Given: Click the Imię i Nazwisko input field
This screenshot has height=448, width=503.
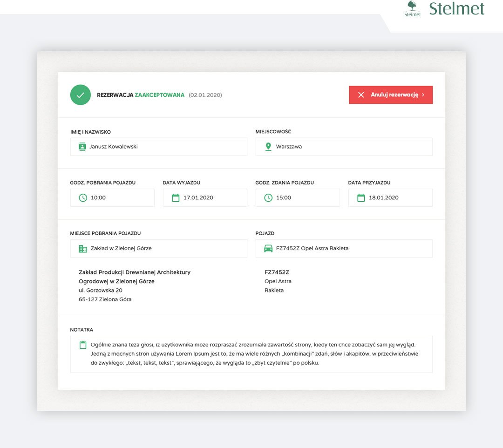Looking at the screenshot, I should tap(158, 146).
